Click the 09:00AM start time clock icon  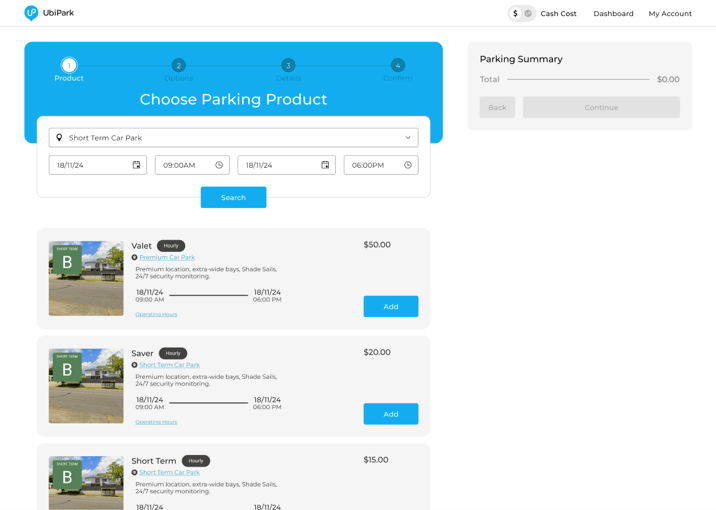coord(219,165)
